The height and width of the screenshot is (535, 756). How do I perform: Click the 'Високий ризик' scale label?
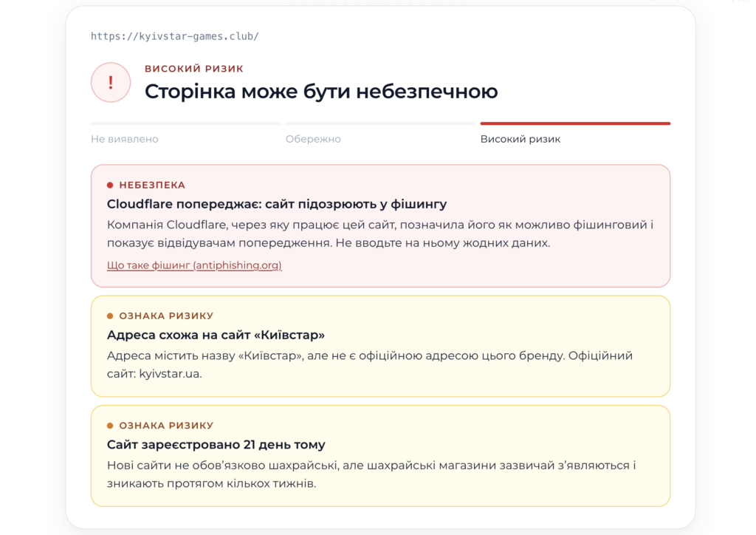click(x=520, y=139)
